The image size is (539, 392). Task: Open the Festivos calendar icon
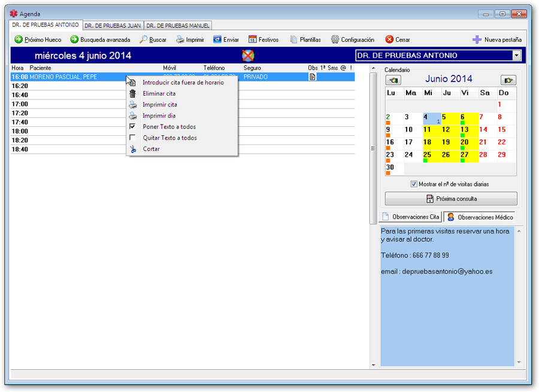pyautogui.click(x=253, y=39)
